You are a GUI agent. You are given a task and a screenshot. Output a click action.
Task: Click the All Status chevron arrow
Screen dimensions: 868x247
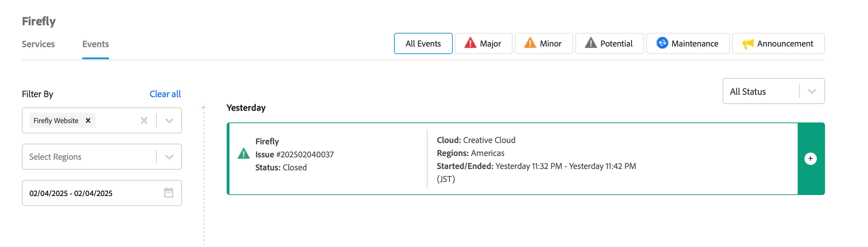[812, 91]
